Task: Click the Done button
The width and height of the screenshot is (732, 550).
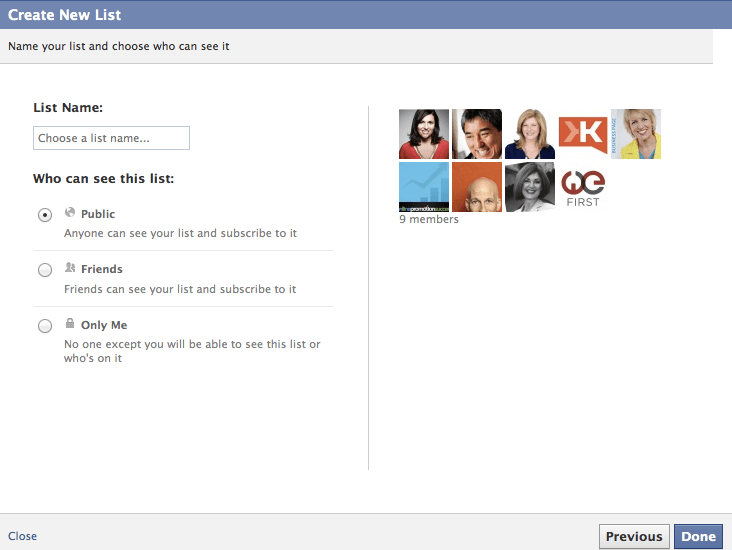Action: point(698,536)
